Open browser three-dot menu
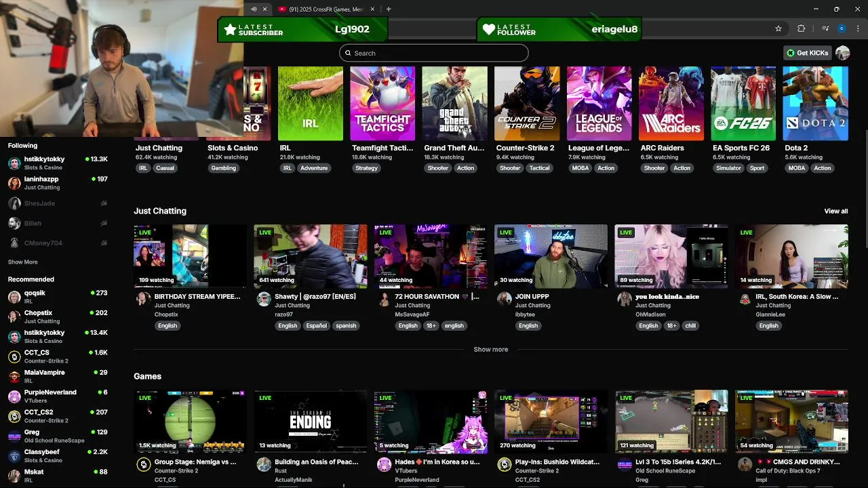Image resolution: width=868 pixels, height=488 pixels. 858,28
